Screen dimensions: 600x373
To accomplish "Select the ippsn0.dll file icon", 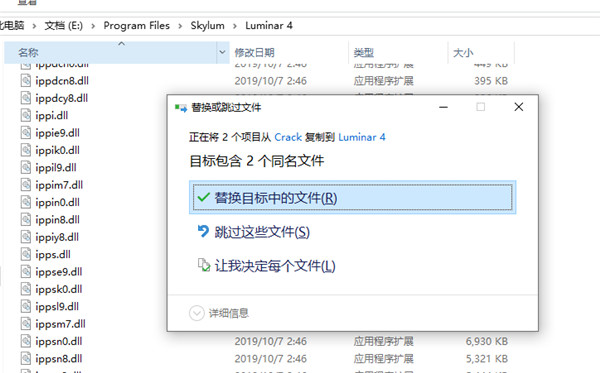I will [x=26, y=341].
